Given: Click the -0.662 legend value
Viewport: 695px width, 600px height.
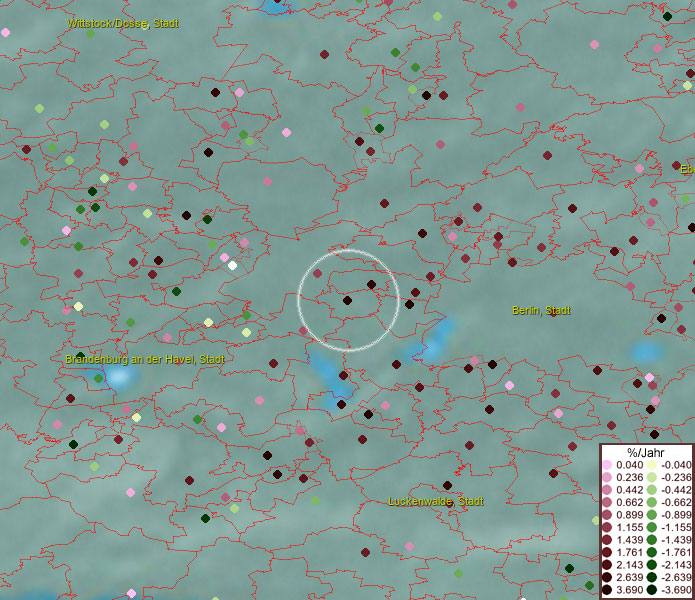Looking at the screenshot, I should (676, 503).
